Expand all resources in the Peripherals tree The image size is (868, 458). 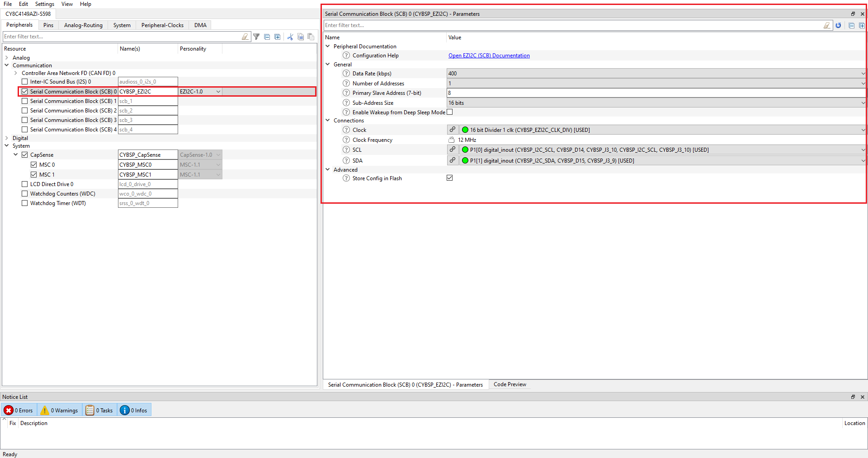[x=278, y=37]
